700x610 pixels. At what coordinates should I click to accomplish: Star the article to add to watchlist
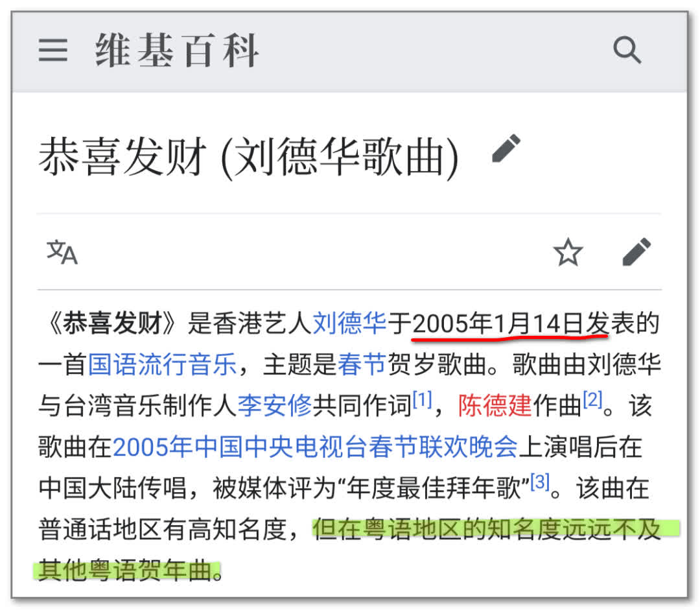click(x=568, y=252)
